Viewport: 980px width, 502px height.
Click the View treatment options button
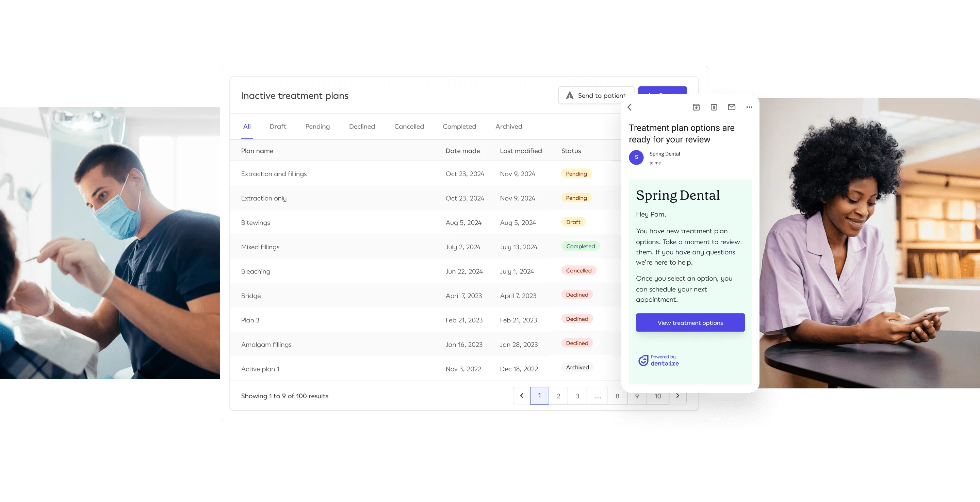(690, 322)
